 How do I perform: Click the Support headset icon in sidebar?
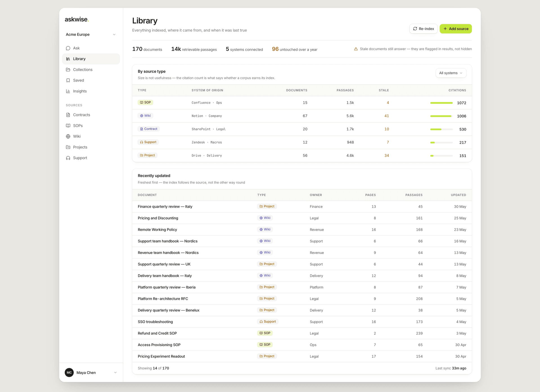(68, 158)
